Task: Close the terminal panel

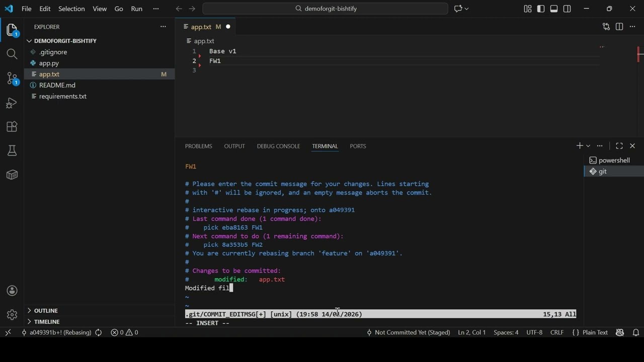Action: point(632,146)
